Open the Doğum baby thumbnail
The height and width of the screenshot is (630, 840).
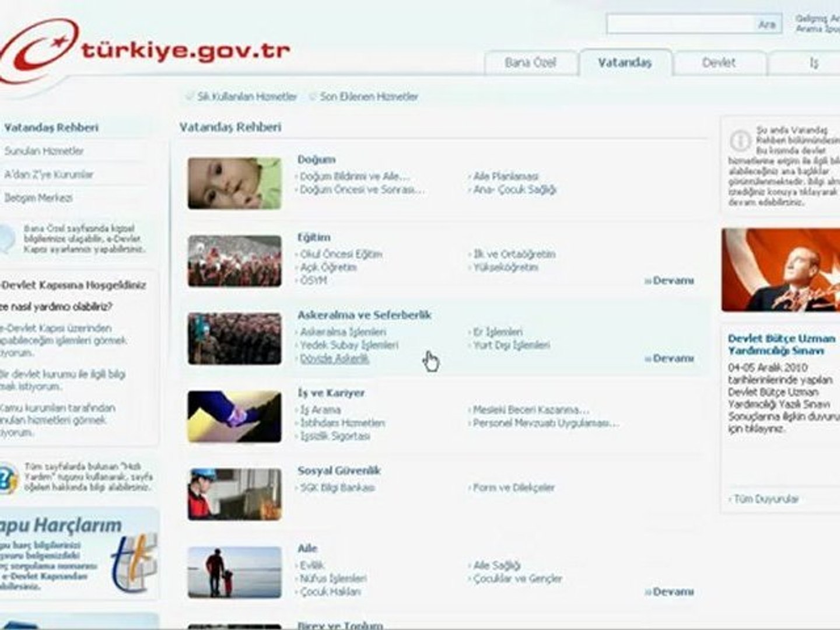click(235, 183)
